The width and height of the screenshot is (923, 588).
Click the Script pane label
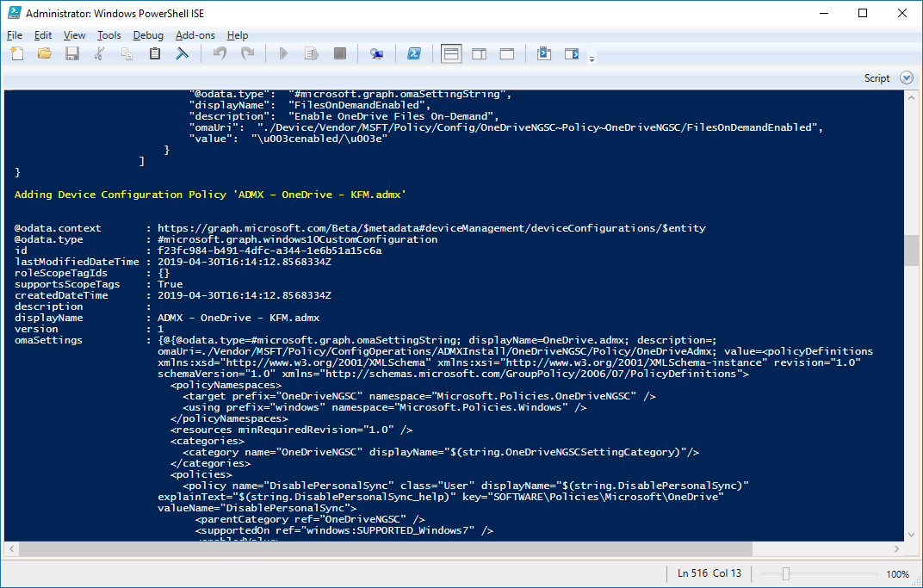(x=877, y=78)
